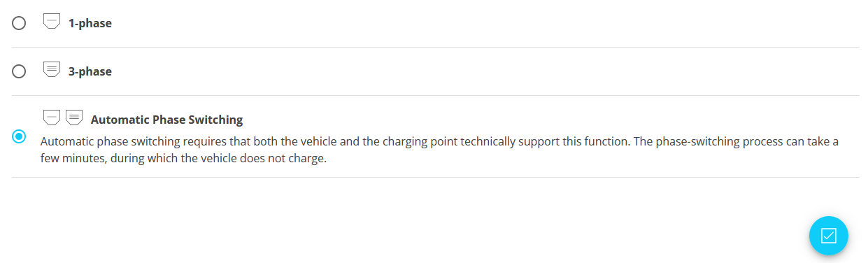Click the divider line under the 3-phase row

pos(436,95)
